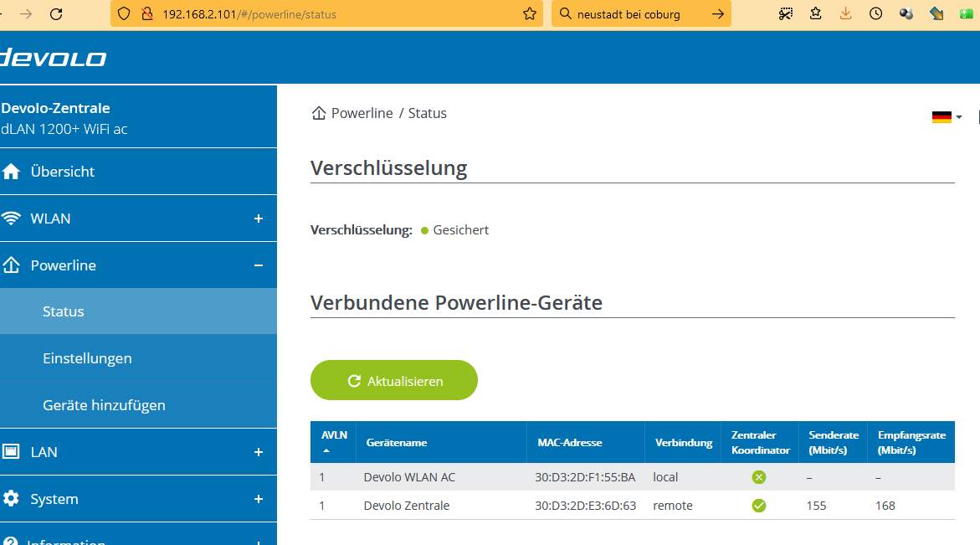Click the Powerline house icon in sidebar
Screen dimensions: 980x545
coord(11,265)
